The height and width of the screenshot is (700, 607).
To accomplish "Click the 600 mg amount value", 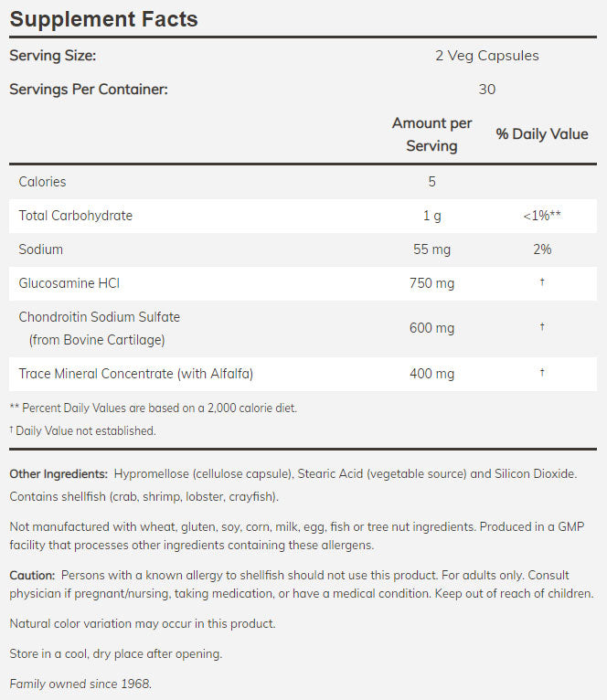I will click(x=431, y=328).
